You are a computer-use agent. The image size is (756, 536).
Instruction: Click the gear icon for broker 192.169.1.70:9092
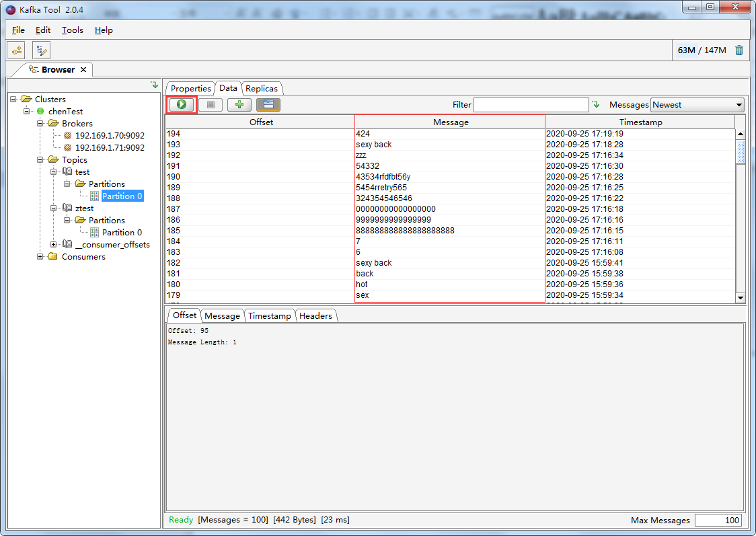67,135
